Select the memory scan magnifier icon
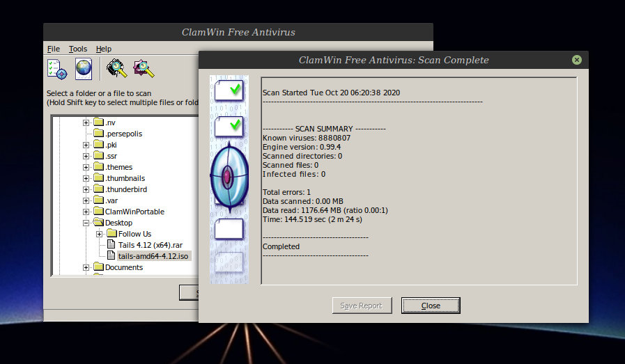Screen dimensions: 625x364 coord(117,68)
